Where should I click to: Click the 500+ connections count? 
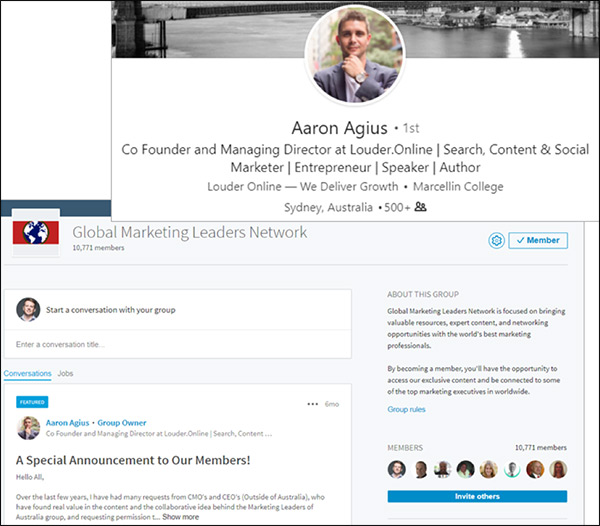pos(397,207)
